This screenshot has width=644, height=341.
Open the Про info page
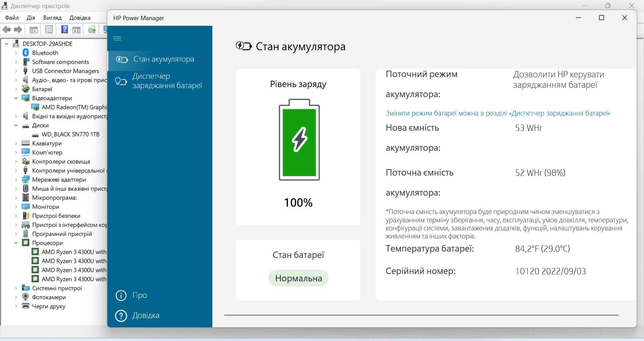click(140, 295)
